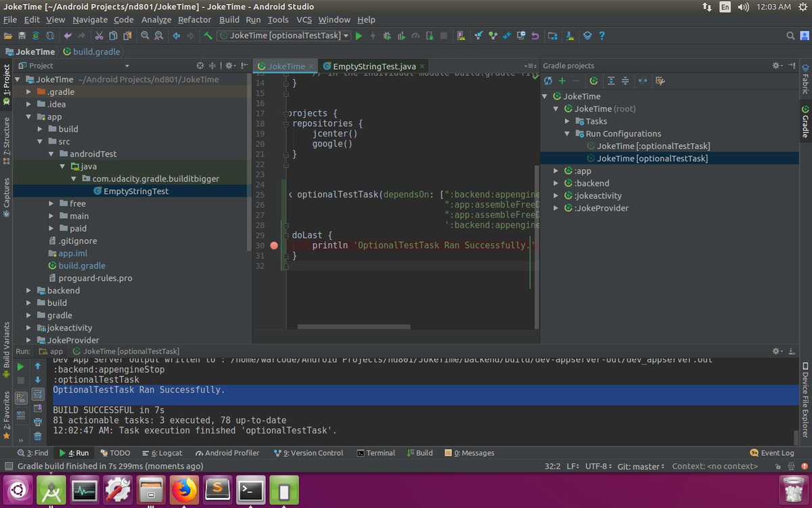Click the Expand All icon in Gradle panel

tap(611, 81)
